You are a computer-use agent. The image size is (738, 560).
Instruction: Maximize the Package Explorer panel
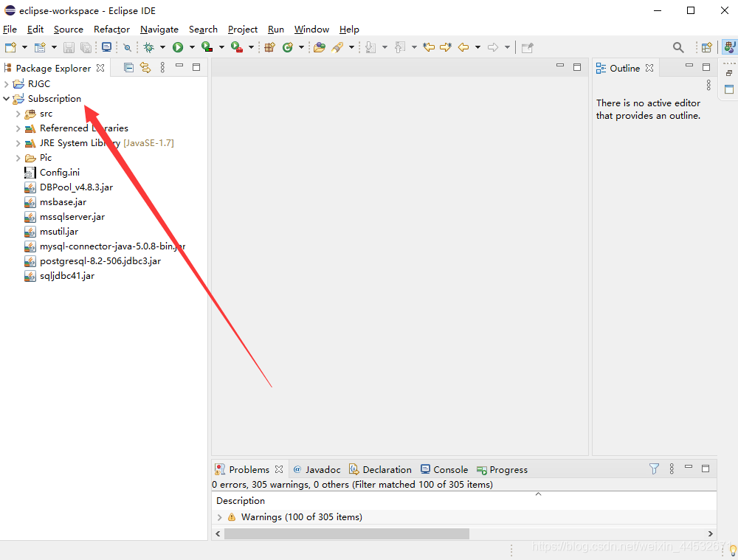coord(196,67)
